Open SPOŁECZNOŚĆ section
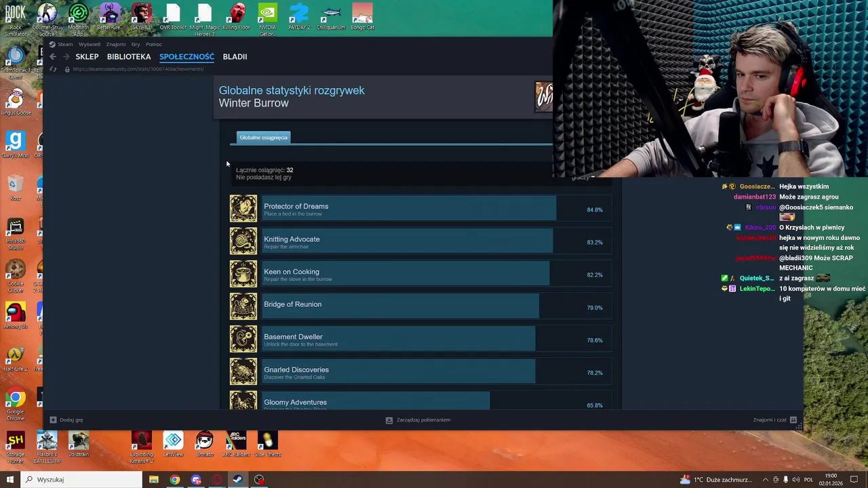This screenshot has height=488, width=868. (186, 57)
